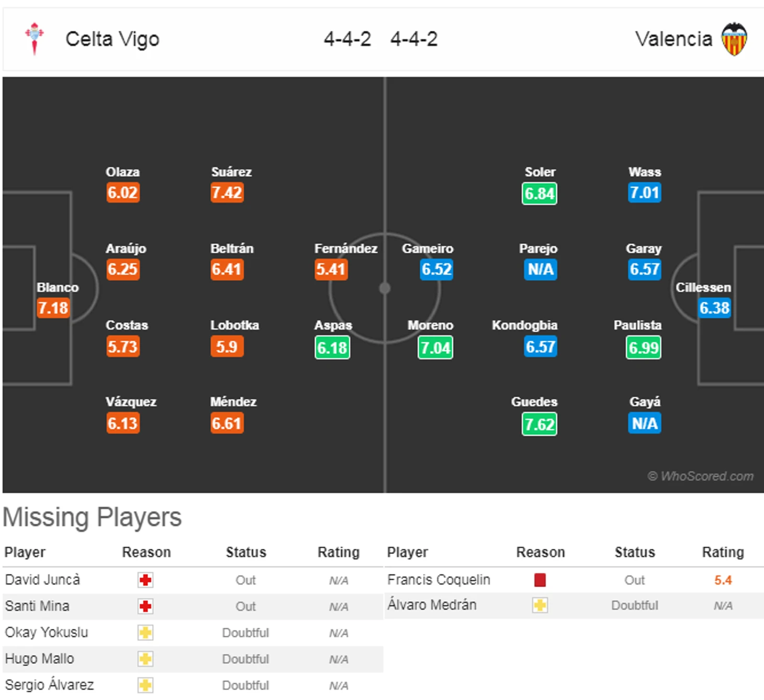Click Blanco's 7.18 goalkeeper rating
Image resolution: width=764 pixels, height=700 pixels.
point(53,308)
